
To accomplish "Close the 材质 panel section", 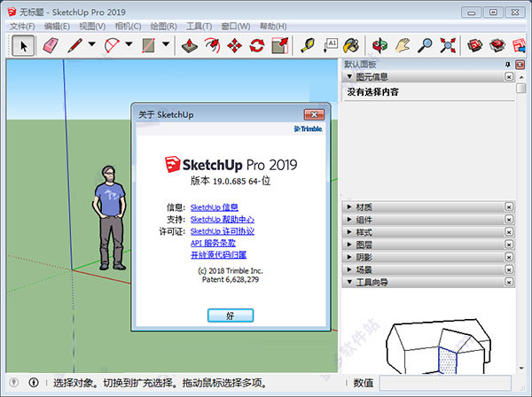I will coord(509,206).
